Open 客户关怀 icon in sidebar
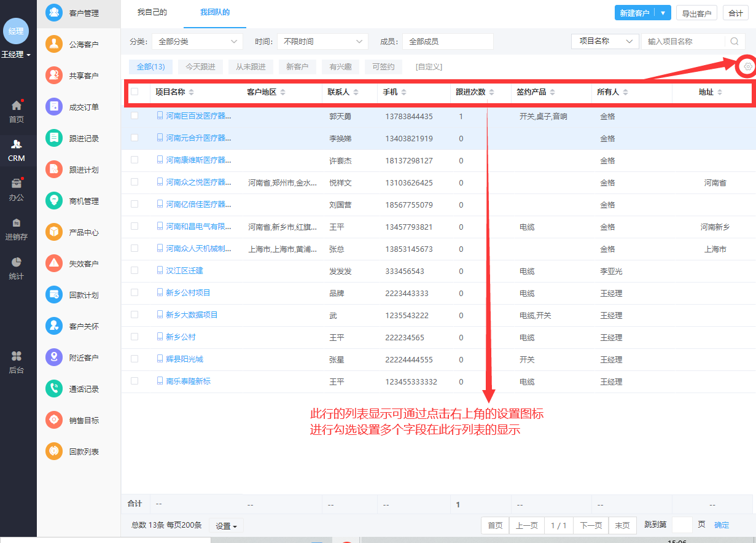The width and height of the screenshot is (756, 543). tap(54, 326)
